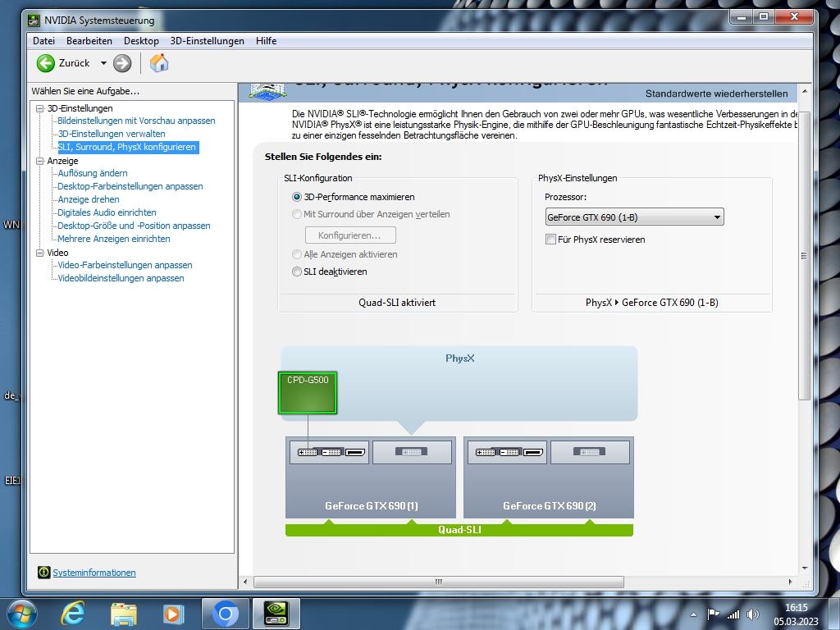This screenshot has width=840, height=630.
Task: Select Alle Anzeigen aktivieren option
Action: (296, 254)
